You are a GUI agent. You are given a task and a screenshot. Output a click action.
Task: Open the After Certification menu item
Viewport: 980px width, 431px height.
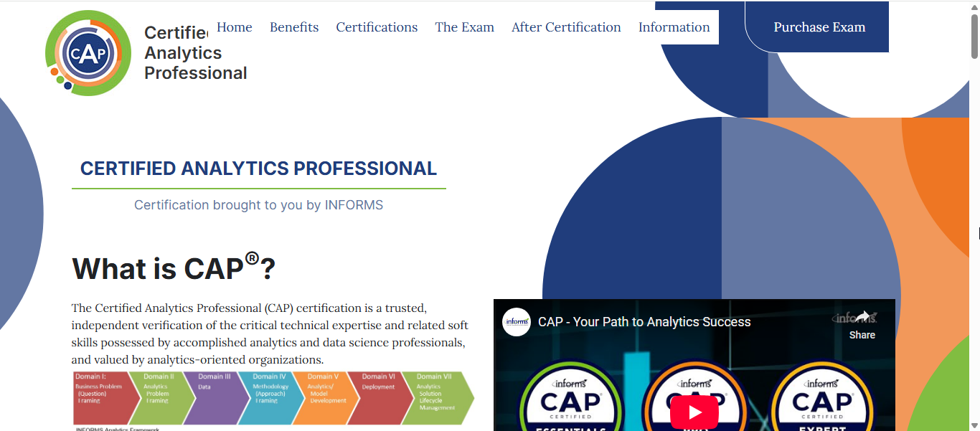tap(566, 27)
